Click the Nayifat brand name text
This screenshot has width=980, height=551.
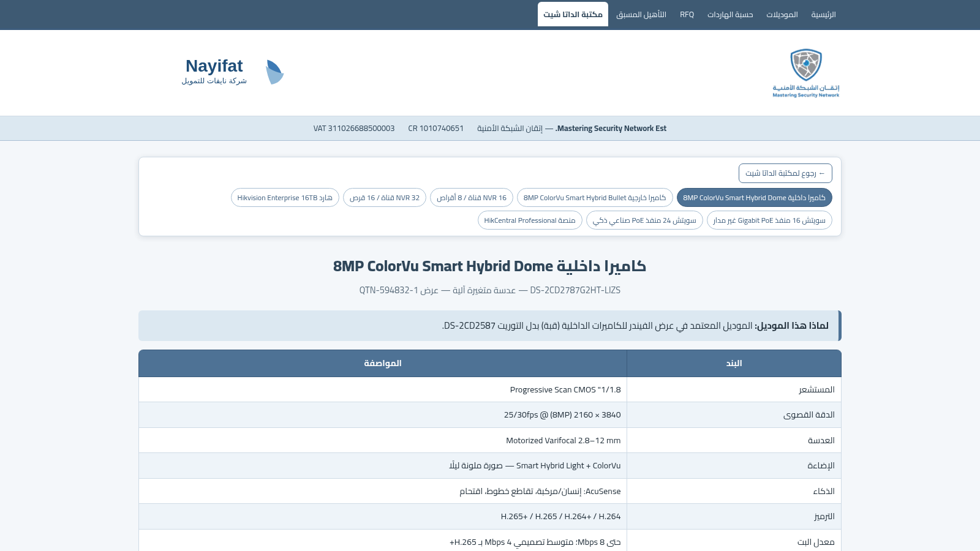(x=214, y=66)
